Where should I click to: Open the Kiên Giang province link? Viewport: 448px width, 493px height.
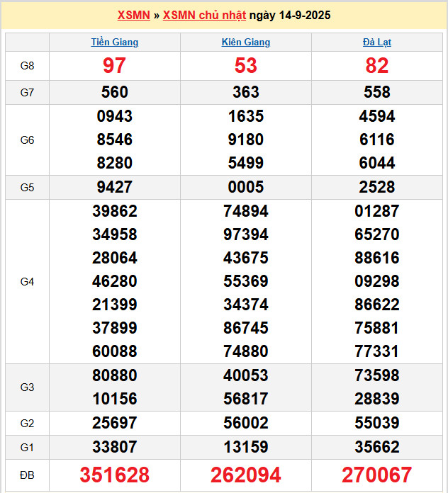pos(246,42)
